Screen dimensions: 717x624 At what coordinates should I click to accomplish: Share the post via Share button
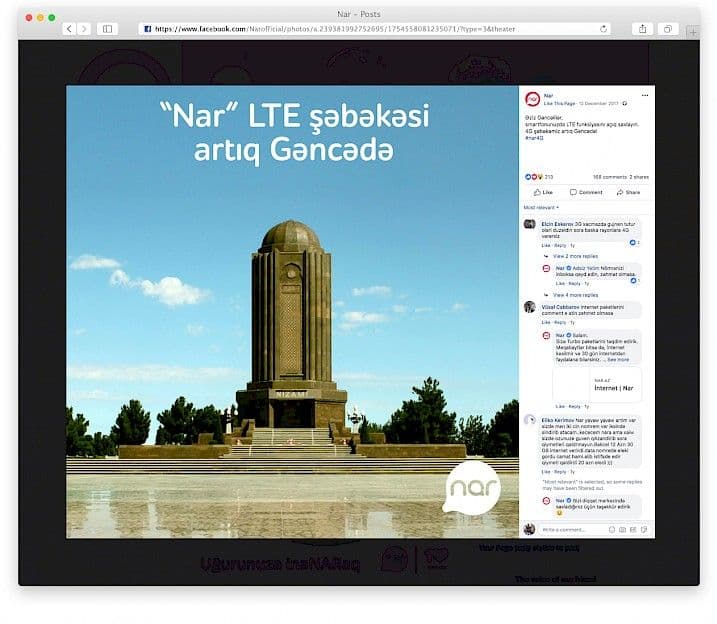pos(628,192)
